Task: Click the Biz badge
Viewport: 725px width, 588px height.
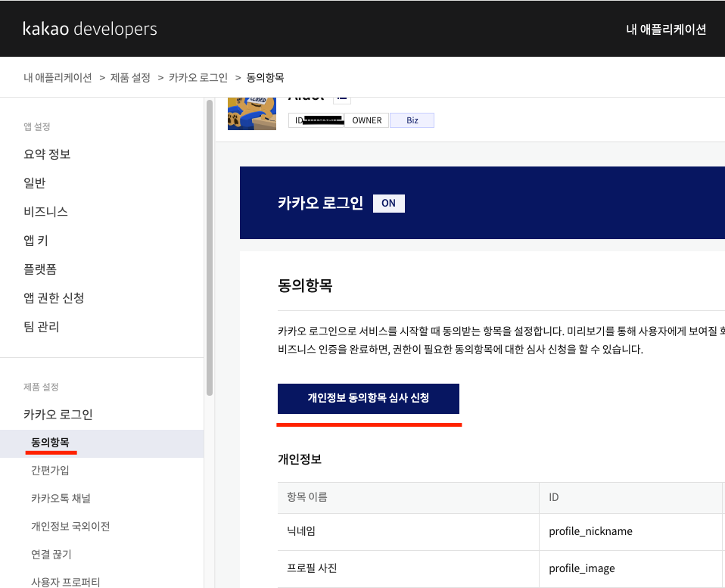Action: pos(412,120)
